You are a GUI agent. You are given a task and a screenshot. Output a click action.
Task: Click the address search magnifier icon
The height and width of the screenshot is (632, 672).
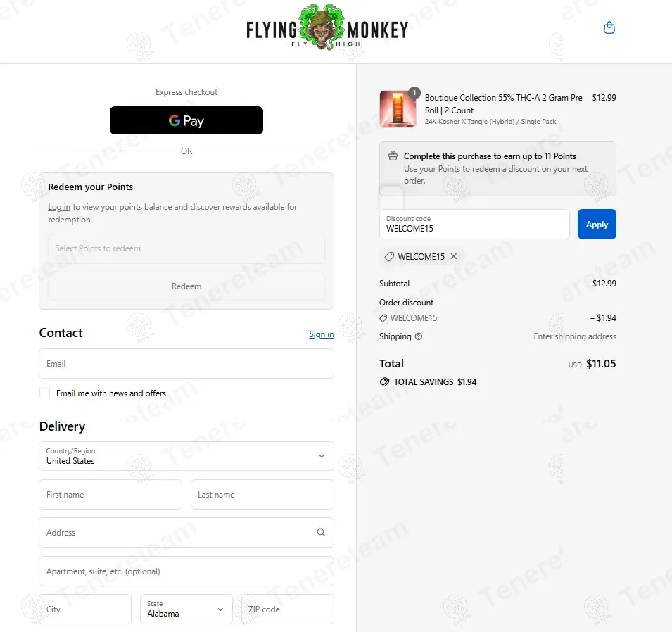click(321, 533)
